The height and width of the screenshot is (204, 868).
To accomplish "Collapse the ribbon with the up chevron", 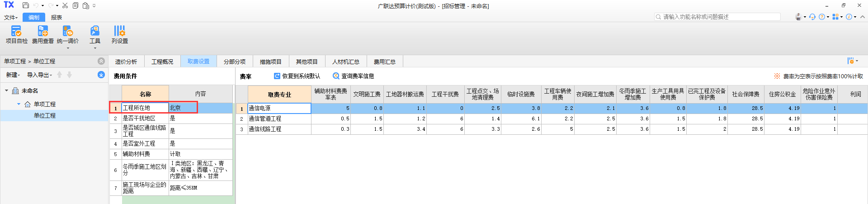I will point(862,17).
